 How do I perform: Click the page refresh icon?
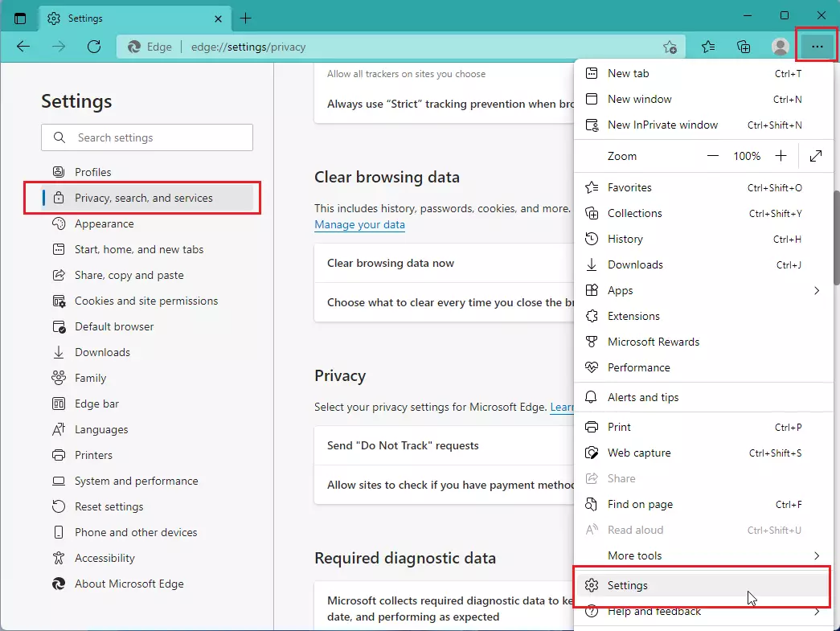point(94,47)
